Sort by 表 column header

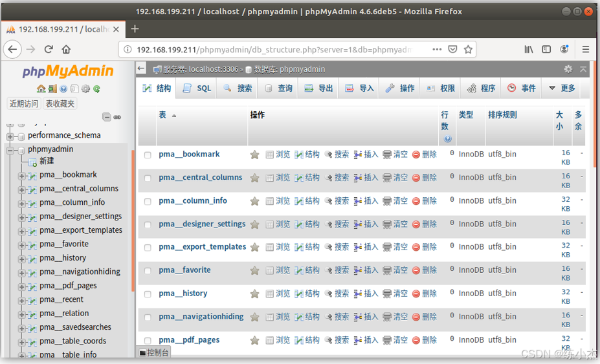click(x=162, y=114)
